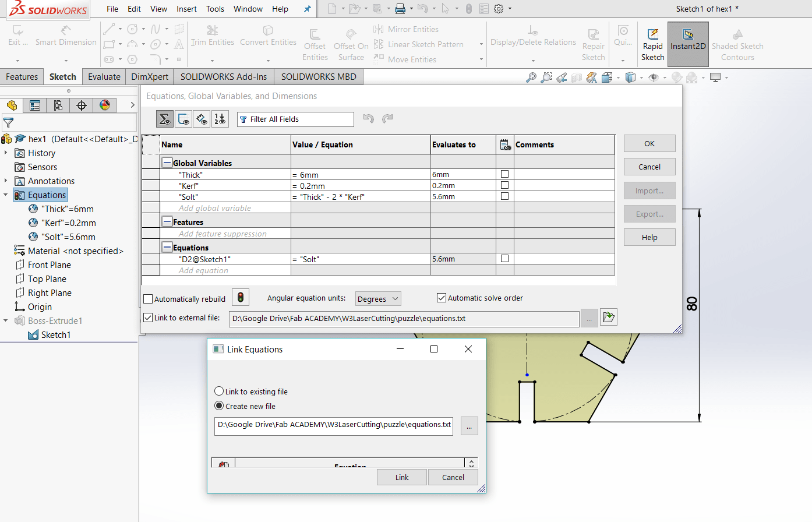This screenshot has height=522, width=812.
Task: Check the D2@Sketch1 row link checkbox
Action: (504, 259)
